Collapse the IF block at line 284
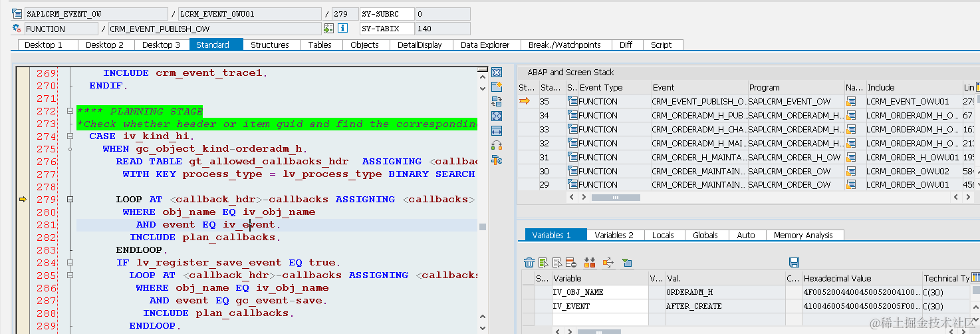 [70, 263]
